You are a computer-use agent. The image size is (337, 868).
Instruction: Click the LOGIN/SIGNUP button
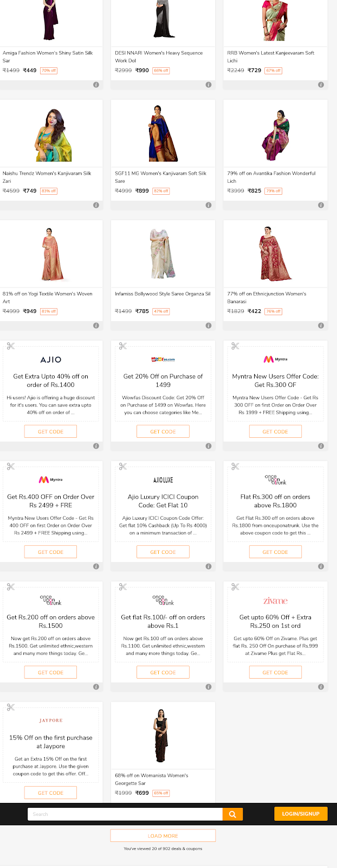pyautogui.click(x=301, y=814)
